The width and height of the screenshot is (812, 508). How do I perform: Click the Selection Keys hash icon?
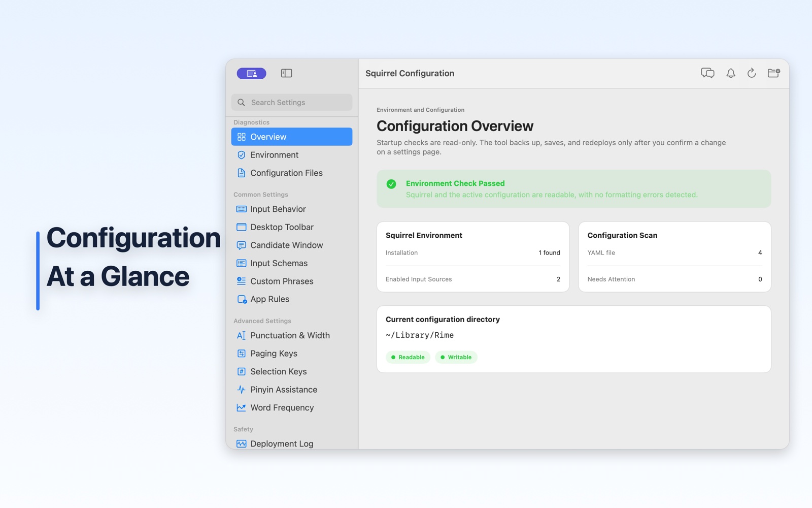coord(242,371)
